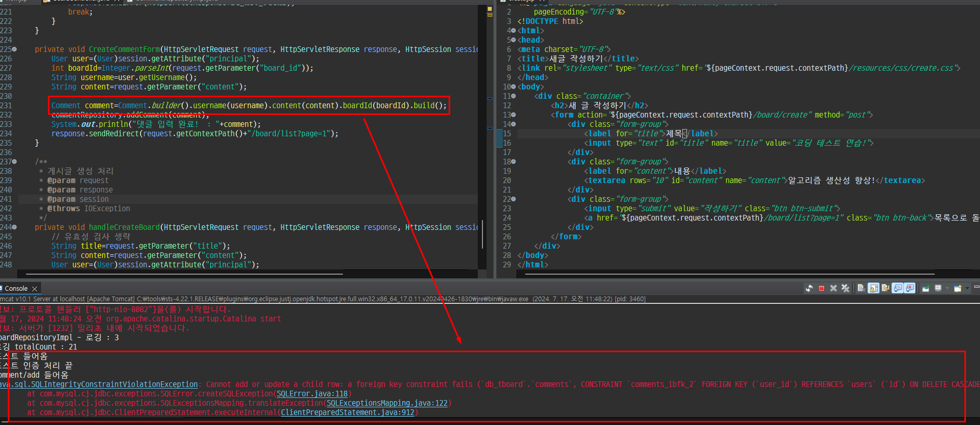Viewport: 980px width, 425px height.
Task: Click the textarea rows=10 line in JSP
Action: point(754,181)
